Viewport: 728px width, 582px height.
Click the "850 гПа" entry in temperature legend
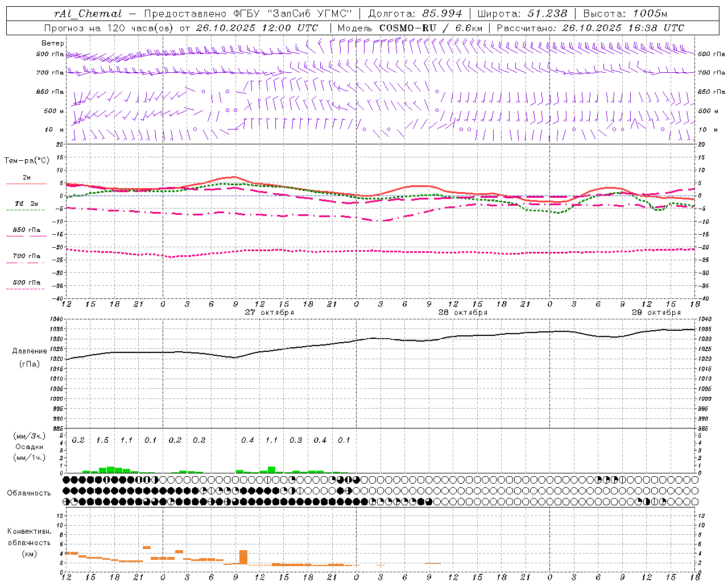26,230
